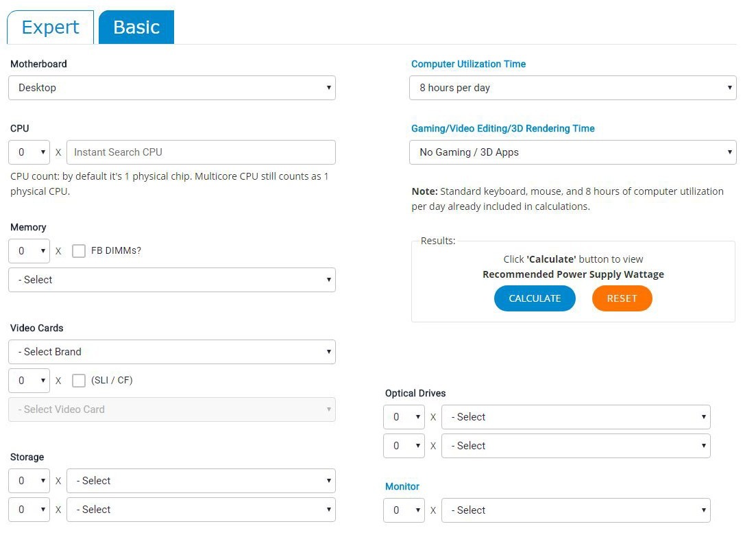Open the first Optical Drives type dropdown
This screenshot has width=756, height=535.
coord(576,417)
